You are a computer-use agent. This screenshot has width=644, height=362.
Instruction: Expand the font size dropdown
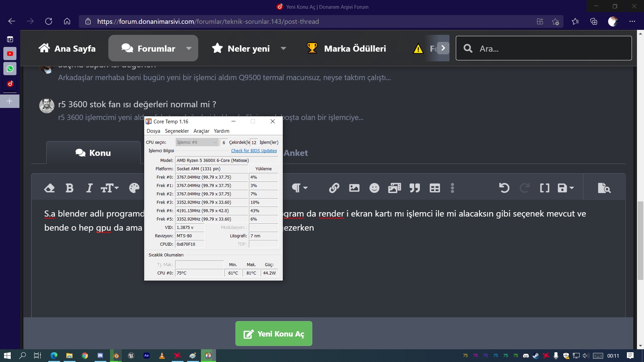(110, 188)
